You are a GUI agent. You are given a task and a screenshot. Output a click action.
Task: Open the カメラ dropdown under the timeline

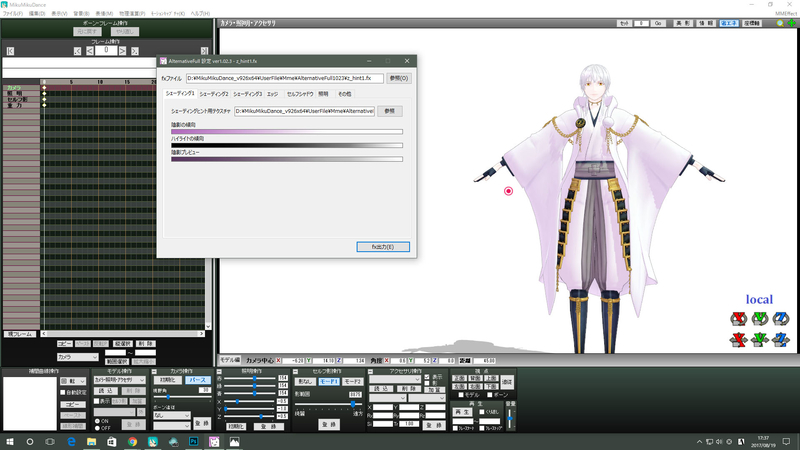pyautogui.click(x=78, y=357)
